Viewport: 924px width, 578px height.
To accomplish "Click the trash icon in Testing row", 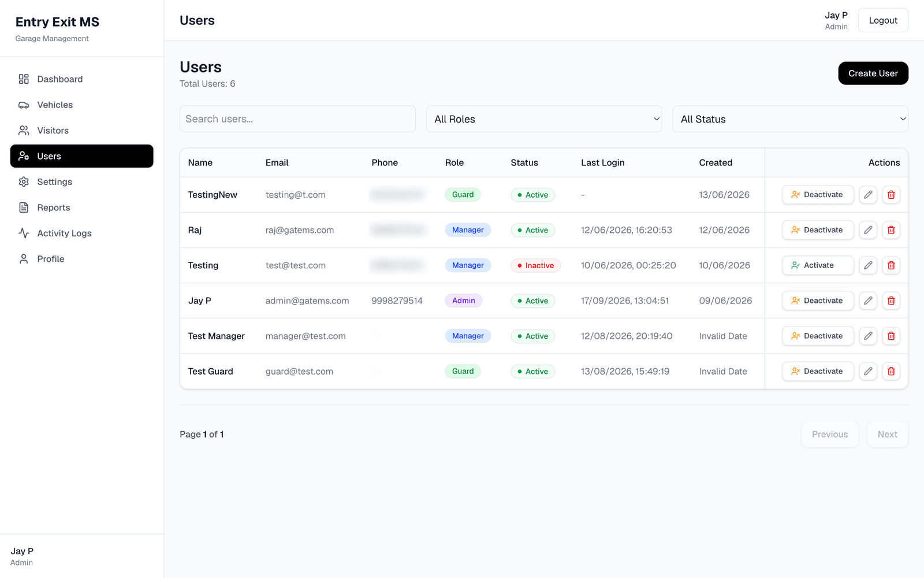I will [891, 265].
